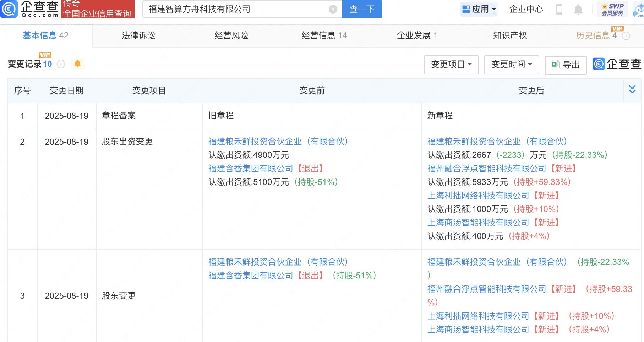Open the 历史信息 VIP tab
The width and height of the screenshot is (644, 342).
click(596, 36)
